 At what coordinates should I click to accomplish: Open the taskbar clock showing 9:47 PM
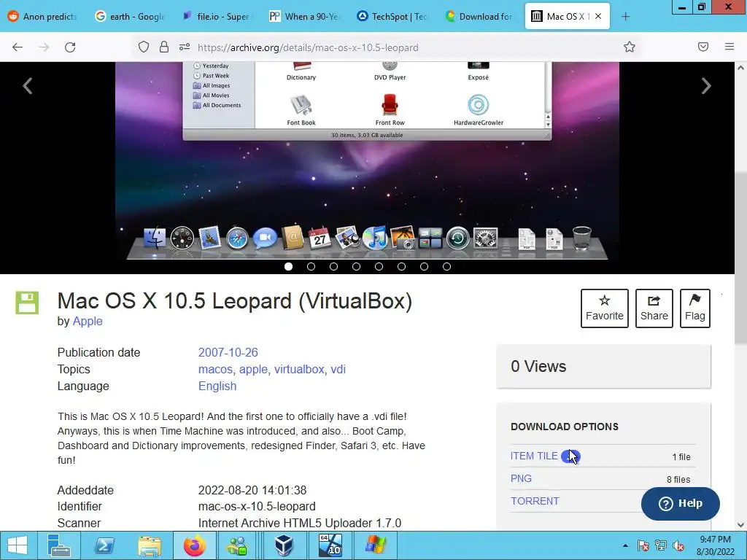point(715,545)
